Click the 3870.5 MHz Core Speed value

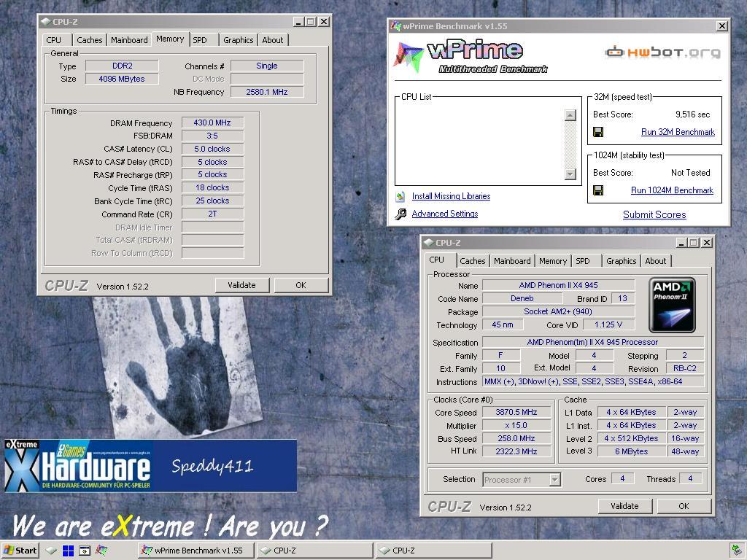(x=516, y=413)
